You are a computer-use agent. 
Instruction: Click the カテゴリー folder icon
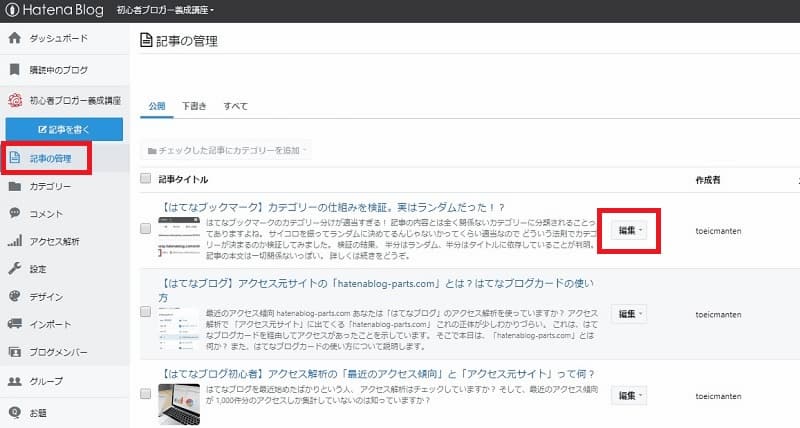tap(15, 186)
